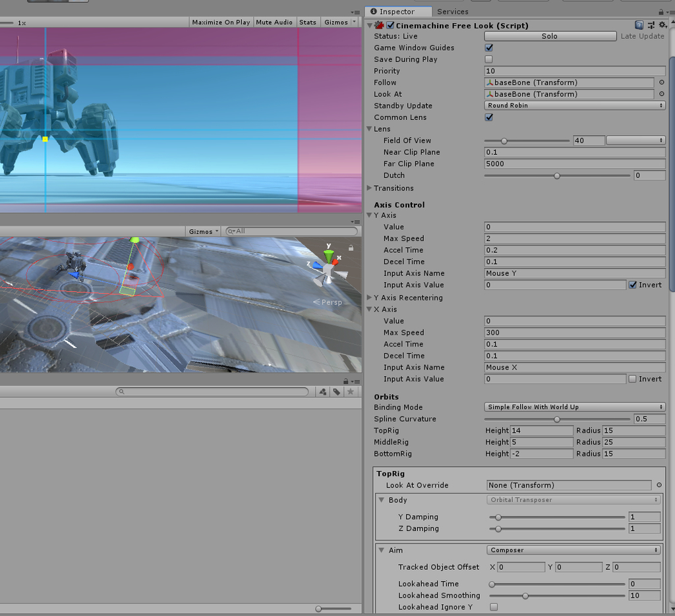The width and height of the screenshot is (675, 616).
Task: Collapse the TopRig Aim section
Action: pyautogui.click(x=382, y=550)
